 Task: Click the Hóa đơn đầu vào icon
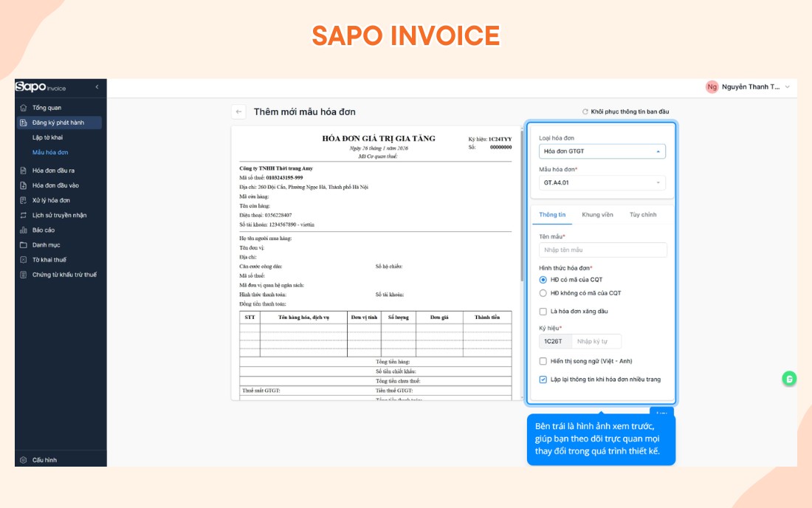pyautogui.click(x=24, y=185)
